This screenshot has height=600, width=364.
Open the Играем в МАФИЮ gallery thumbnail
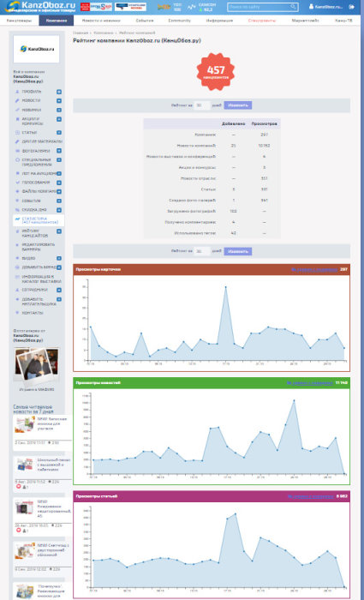(x=37, y=367)
